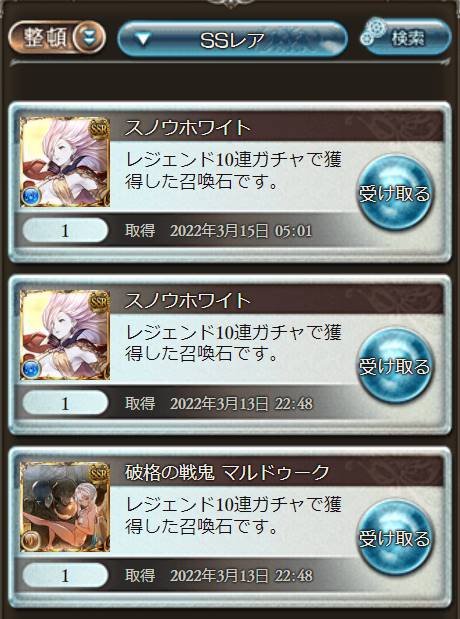
Task: Select the マルドゥーク summon thumbnail
Action: pyautogui.click(x=65, y=507)
